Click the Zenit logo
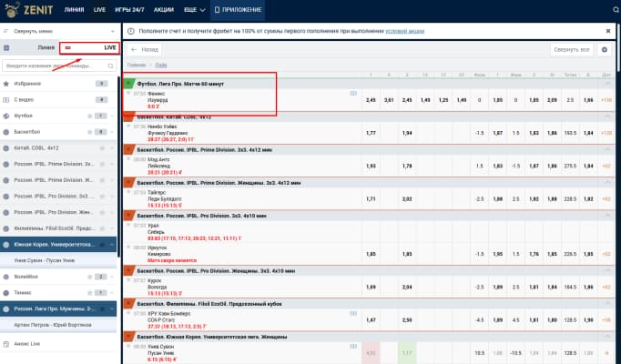Viewport: 621px width, 364px height. point(28,9)
